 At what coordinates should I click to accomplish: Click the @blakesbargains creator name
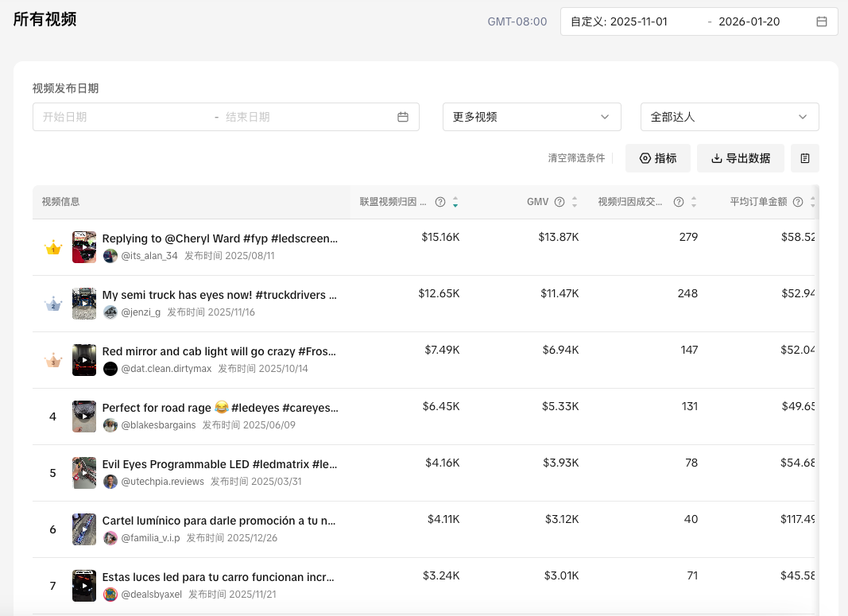pyautogui.click(x=158, y=425)
